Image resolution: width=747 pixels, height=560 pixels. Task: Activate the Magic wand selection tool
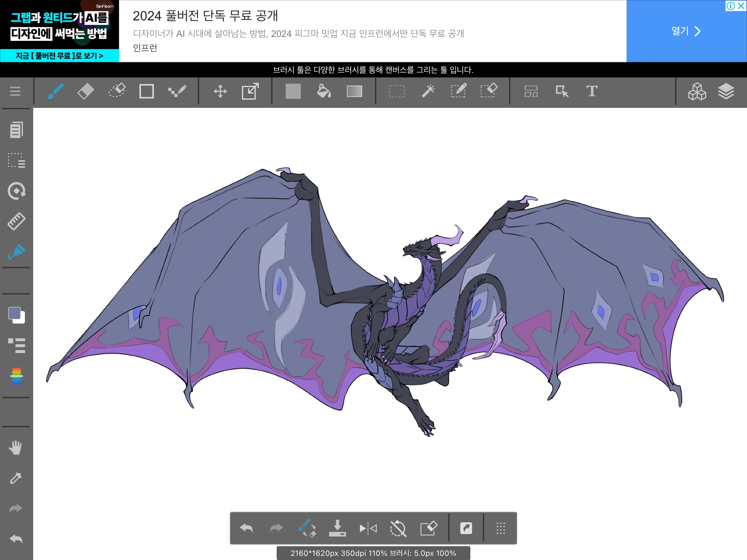click(x=428, y=91)
